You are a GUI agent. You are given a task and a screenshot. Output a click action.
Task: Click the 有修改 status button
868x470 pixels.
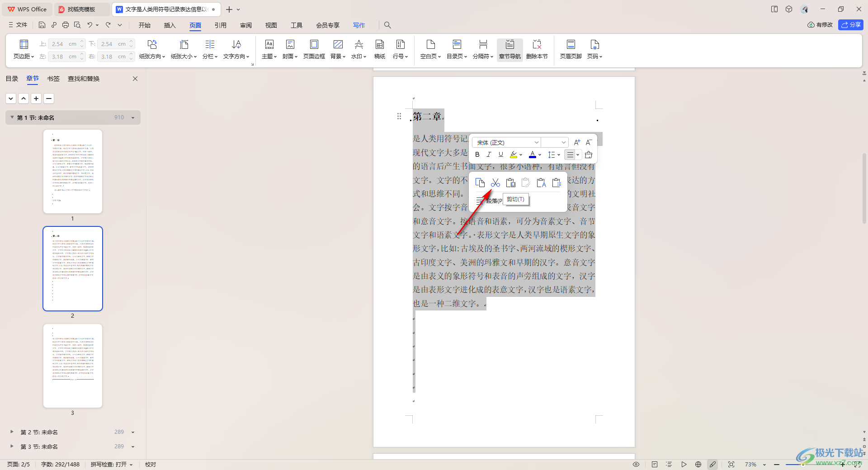pyautogui.click(x=820, y=25)
